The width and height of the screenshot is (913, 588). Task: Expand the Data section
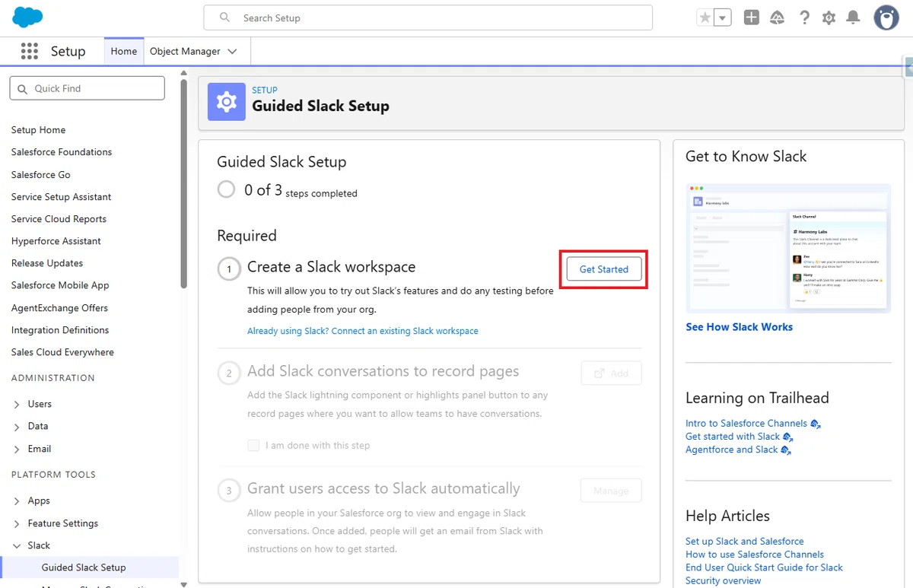click(17, 426)
